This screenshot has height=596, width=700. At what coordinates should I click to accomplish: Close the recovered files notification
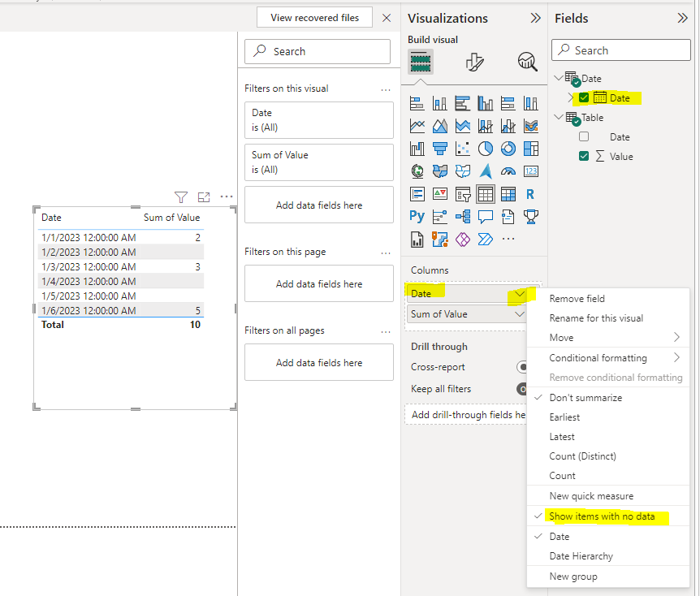click(x=387, y=18)
